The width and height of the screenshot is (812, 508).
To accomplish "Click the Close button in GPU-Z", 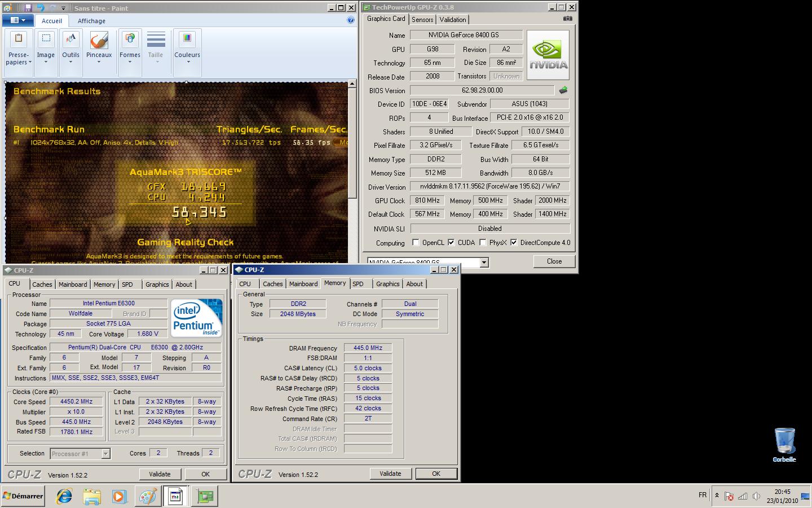I will (x=554, y=261).
